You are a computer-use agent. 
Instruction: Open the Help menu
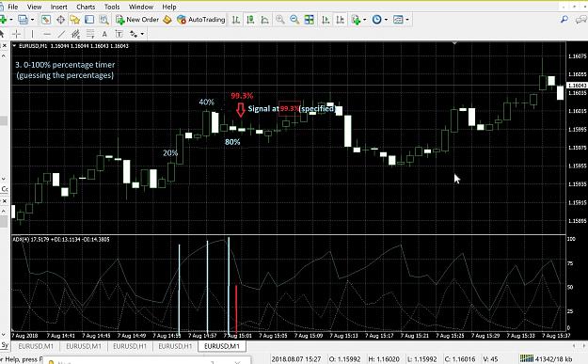click(169, 7)
